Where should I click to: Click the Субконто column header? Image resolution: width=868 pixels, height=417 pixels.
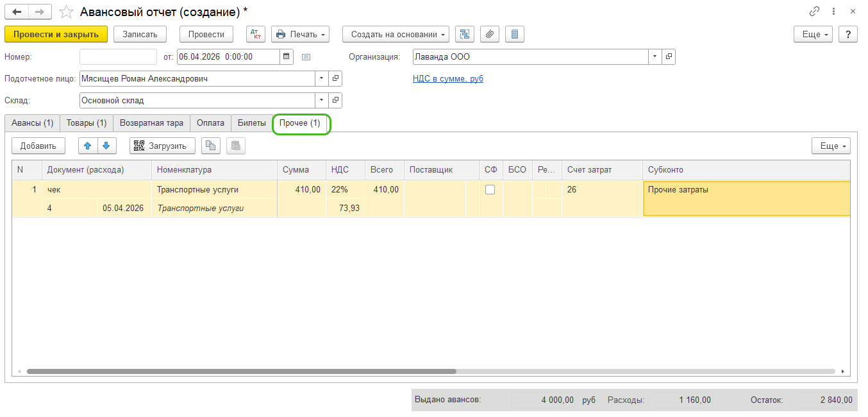coord(747,170)
